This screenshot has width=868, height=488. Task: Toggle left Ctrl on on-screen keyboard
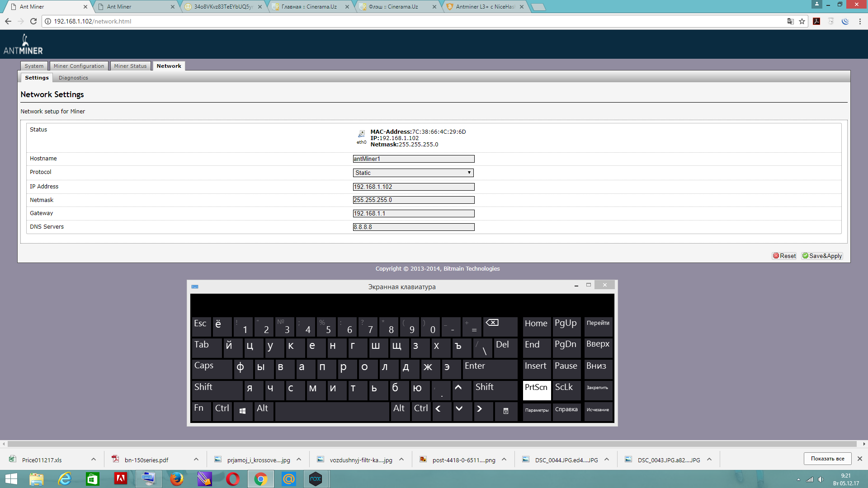222,411
